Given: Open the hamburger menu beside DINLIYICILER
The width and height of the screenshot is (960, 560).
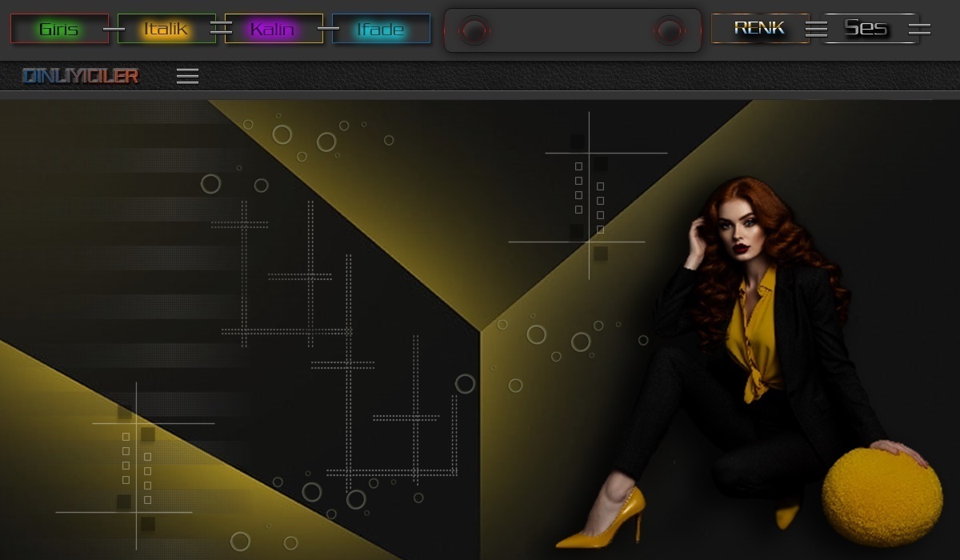Looking at the screenshot, I should click(187, 76).
